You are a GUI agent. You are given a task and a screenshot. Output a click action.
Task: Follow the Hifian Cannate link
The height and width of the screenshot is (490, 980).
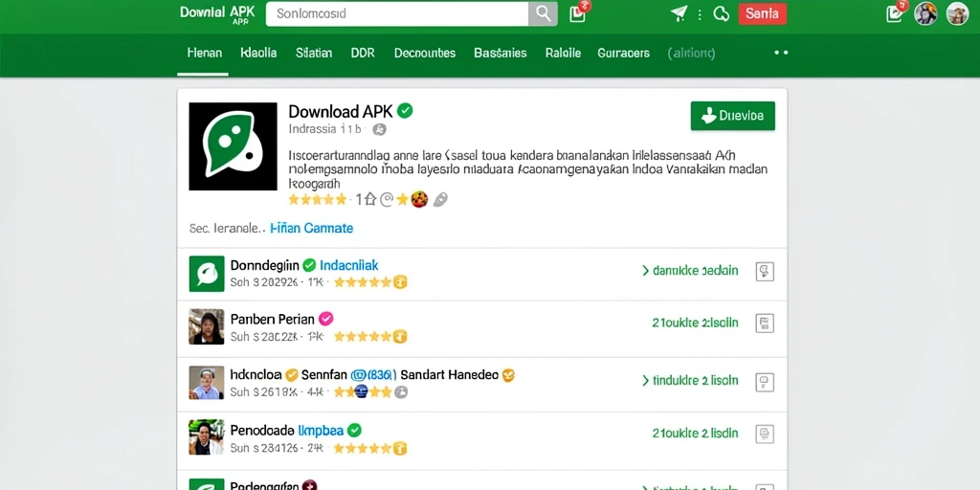[311, 228]
